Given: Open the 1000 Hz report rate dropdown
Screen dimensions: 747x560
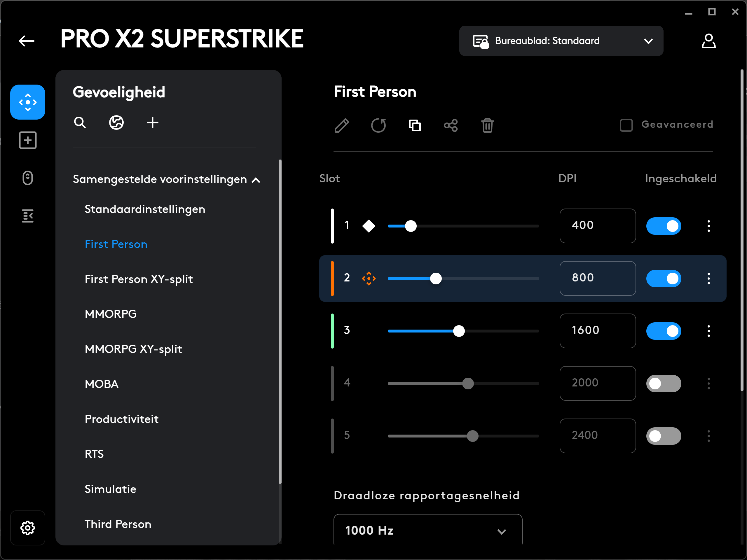Looking at the screenshot, I should tap(427, 530).
